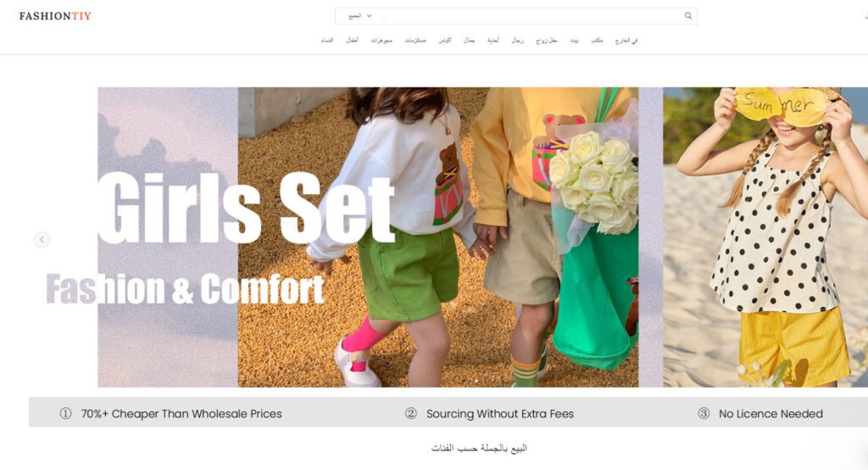Click circled number 2 icon in benefits bar
This screenshot has width=868, height=470.
411,413
